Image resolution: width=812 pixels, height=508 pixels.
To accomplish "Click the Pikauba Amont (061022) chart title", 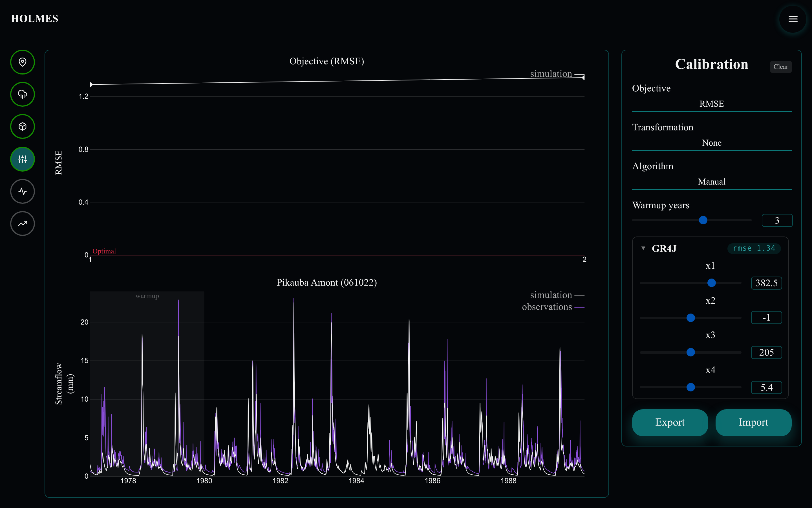I will [x=326, y=282].
